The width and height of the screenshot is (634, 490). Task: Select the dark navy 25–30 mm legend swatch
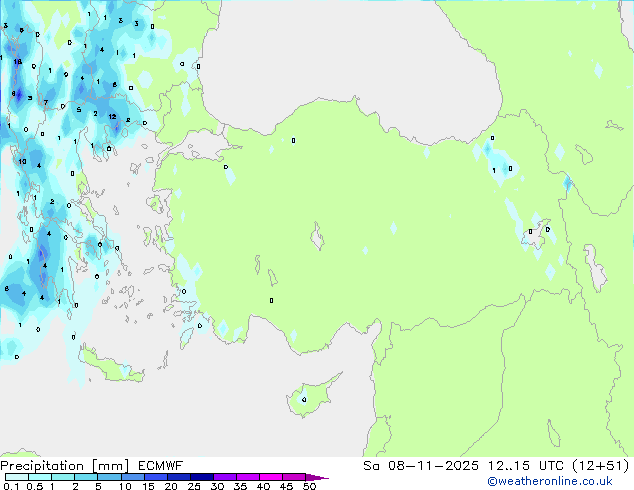[x=202, y=478]
